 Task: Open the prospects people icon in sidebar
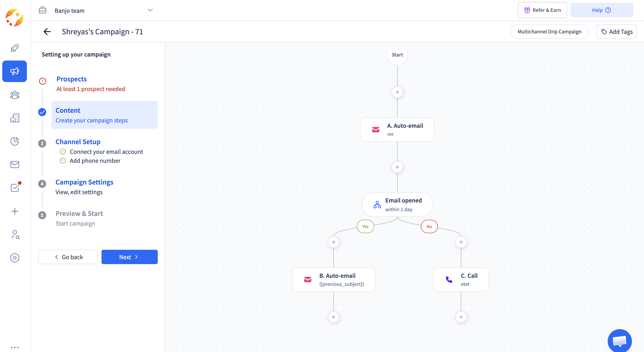(x=15, y=95)
